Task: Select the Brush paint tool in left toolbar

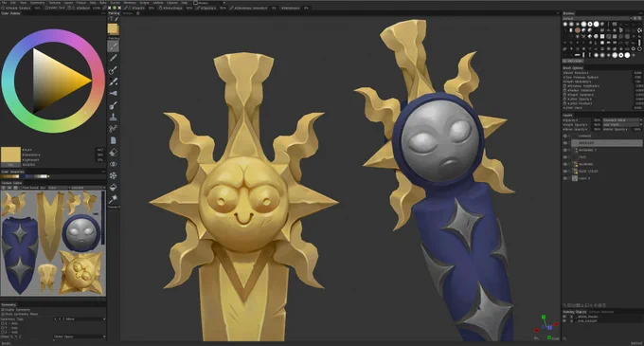Action: (x=114, y=46)
